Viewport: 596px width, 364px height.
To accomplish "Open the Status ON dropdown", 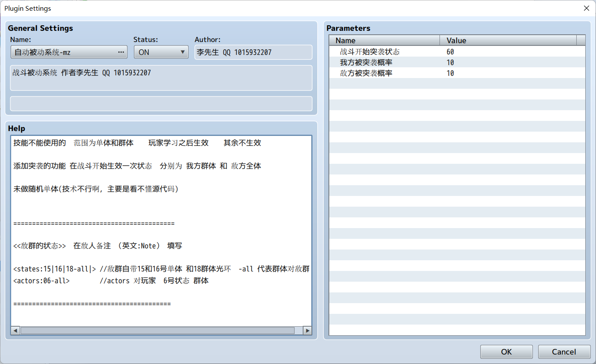I will (x=161, y=52).
